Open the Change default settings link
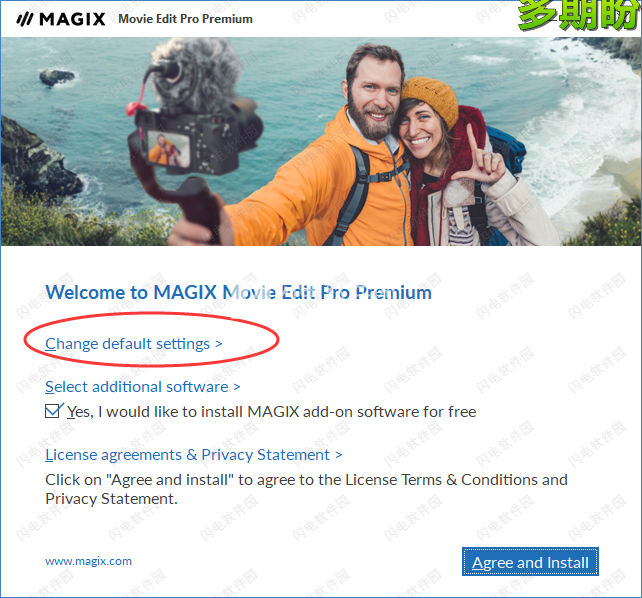 [x=127, y=344]
